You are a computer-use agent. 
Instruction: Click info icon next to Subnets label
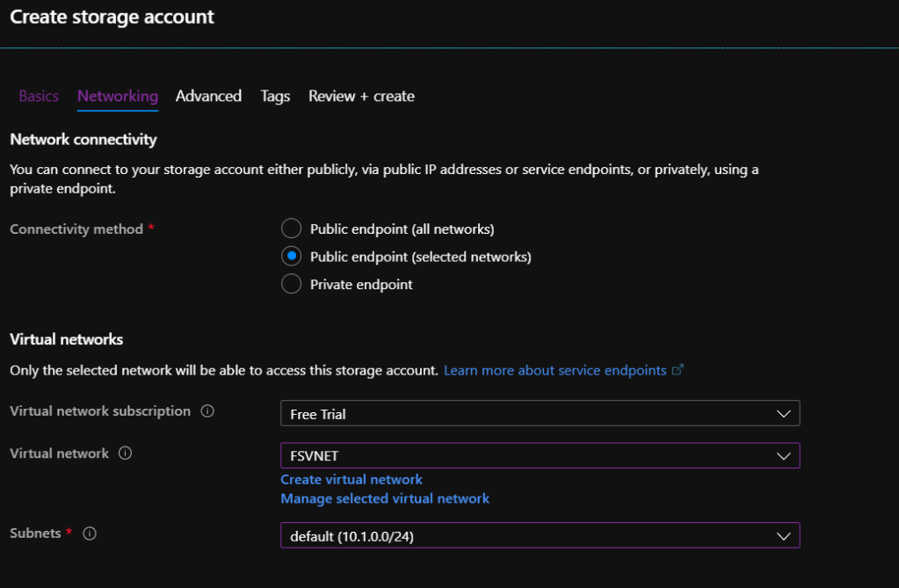90,534
